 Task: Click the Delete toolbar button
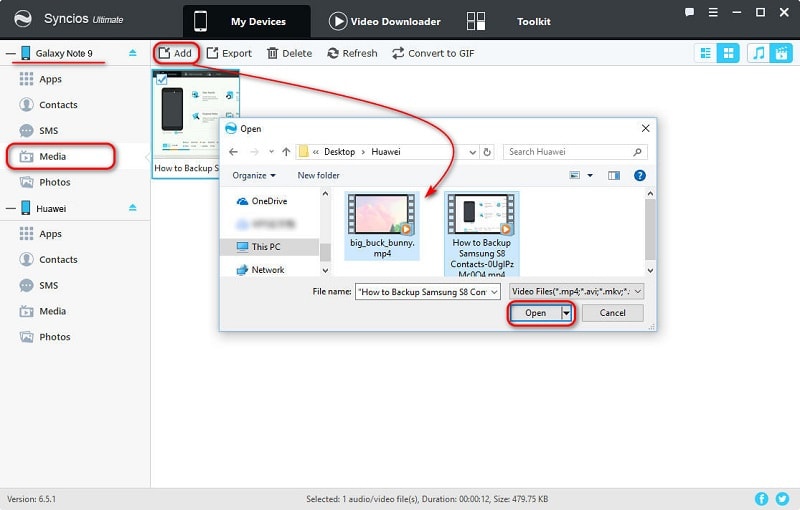coord(289,53)
